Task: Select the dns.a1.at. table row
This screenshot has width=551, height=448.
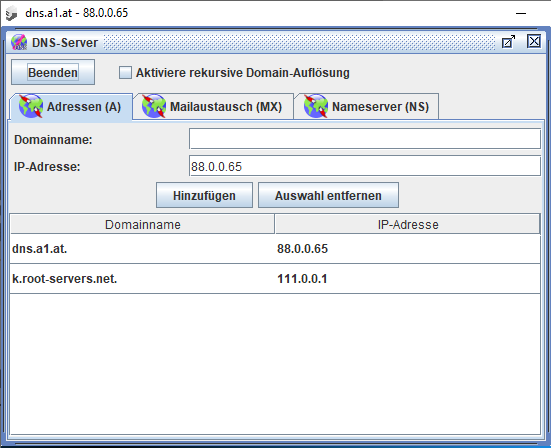Action: point(275,249)
